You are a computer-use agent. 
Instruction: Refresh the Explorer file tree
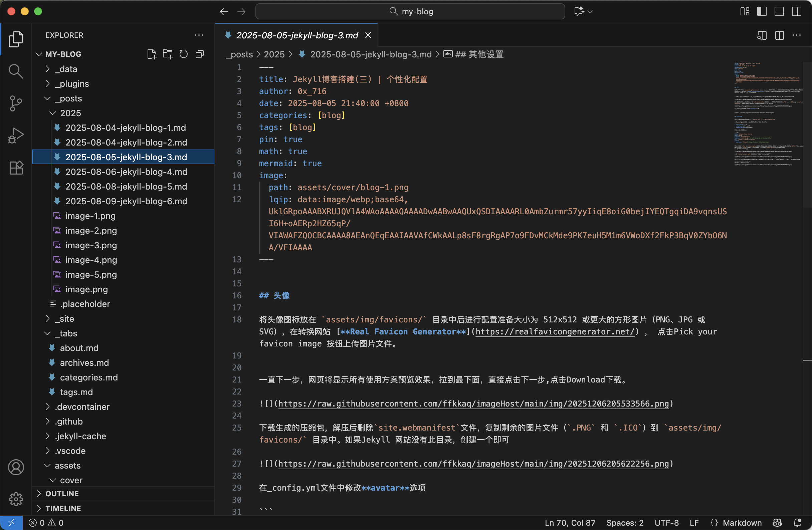click(x=183, y=54)
